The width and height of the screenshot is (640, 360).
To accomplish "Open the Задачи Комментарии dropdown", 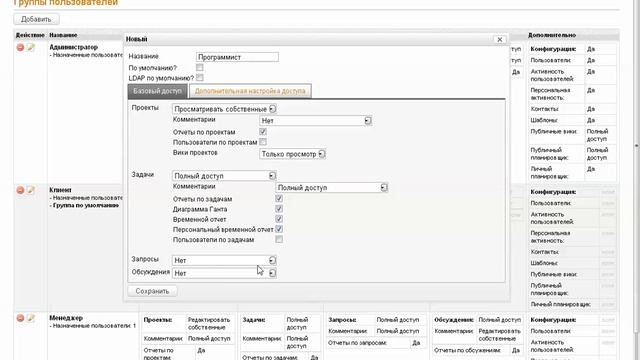I will 331,188.
